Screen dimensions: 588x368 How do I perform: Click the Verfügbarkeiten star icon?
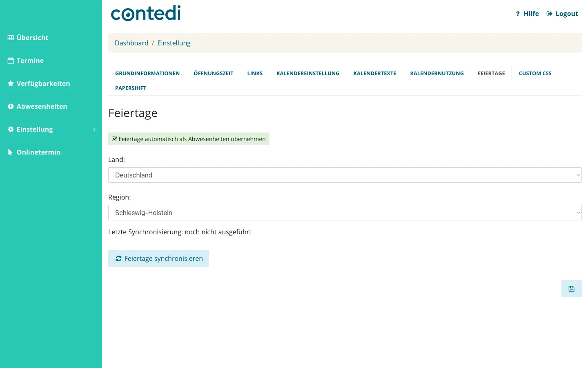tap(11, 83)
